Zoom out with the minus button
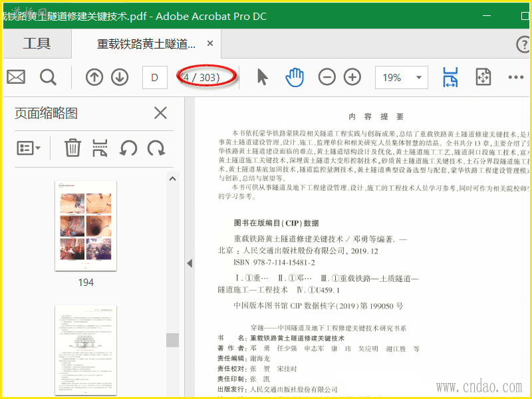Viewport: 532px width, 399px height. coord(327,77)
